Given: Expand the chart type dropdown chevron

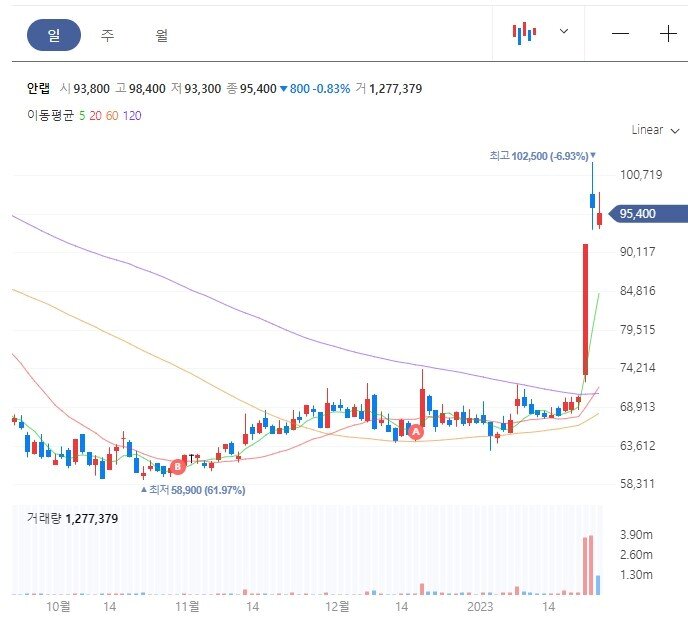Looking at the screenshot, I should pyautogui.click(x=563, y=32).
